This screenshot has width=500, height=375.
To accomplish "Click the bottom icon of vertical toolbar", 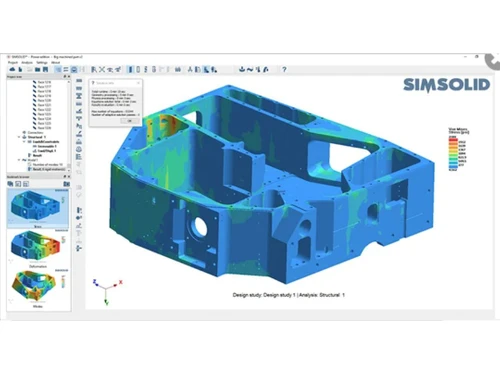I will click(x=79, y=248).
